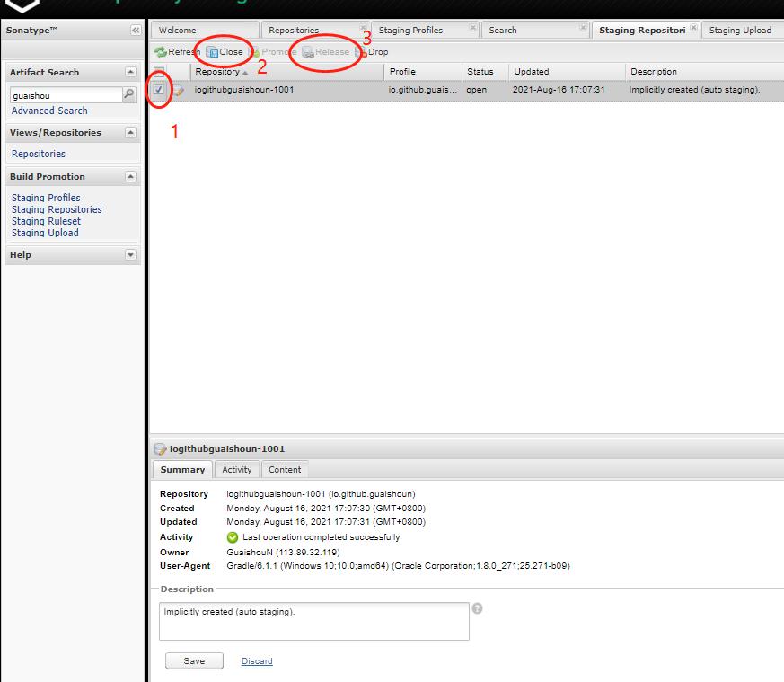Screen dimensions: 784x682
Task: Open Advanced Search link
Action: pos(49,111)
